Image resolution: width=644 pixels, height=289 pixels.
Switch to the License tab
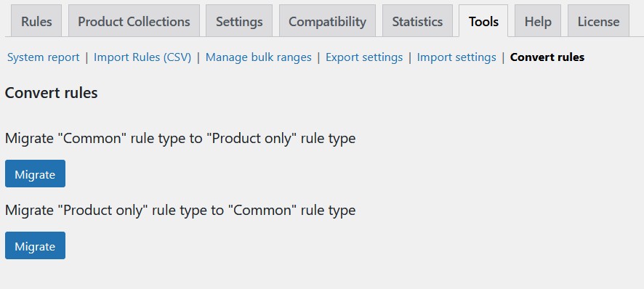pyautogui.click(x=598, y=21)
